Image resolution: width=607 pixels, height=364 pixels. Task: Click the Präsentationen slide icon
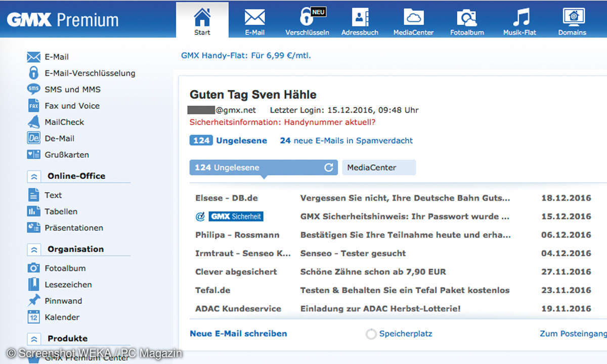coord(33,227)
